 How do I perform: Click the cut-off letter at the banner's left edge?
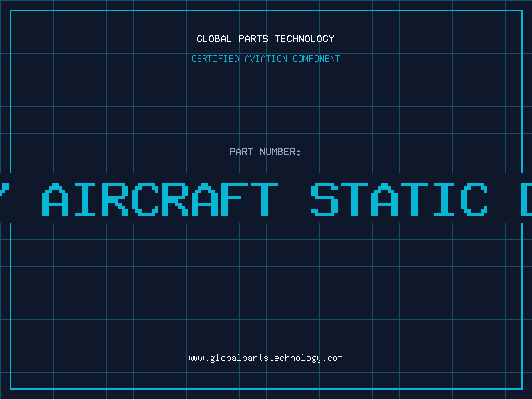[x=4, y=190]
